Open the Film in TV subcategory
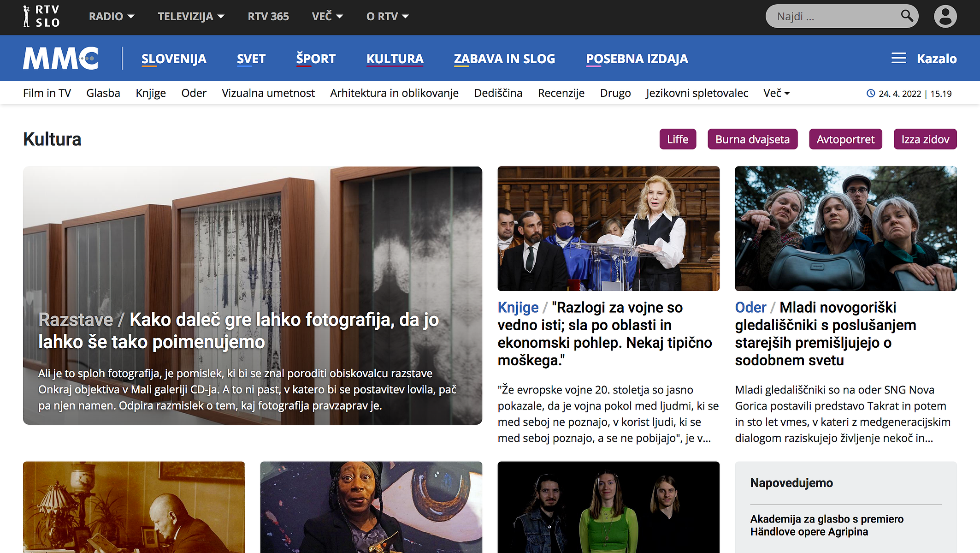The image size is (980, 553). pos(47,93)
